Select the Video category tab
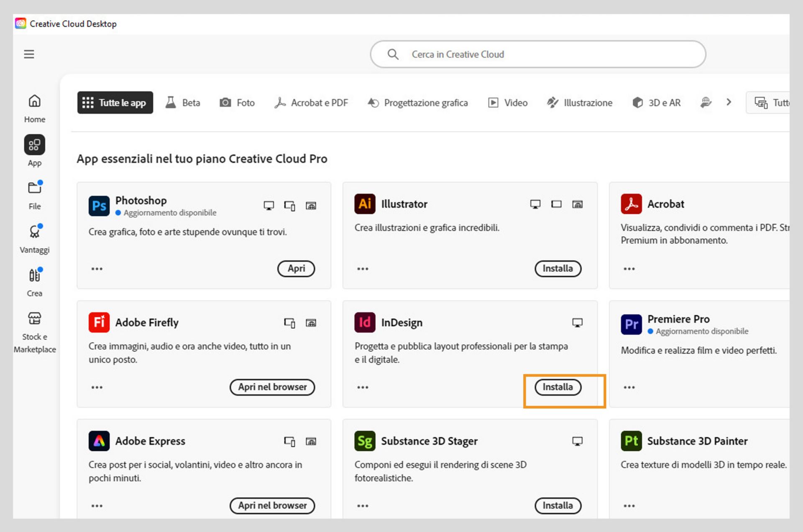Screen dimensions: 803x532 point(508,102)
